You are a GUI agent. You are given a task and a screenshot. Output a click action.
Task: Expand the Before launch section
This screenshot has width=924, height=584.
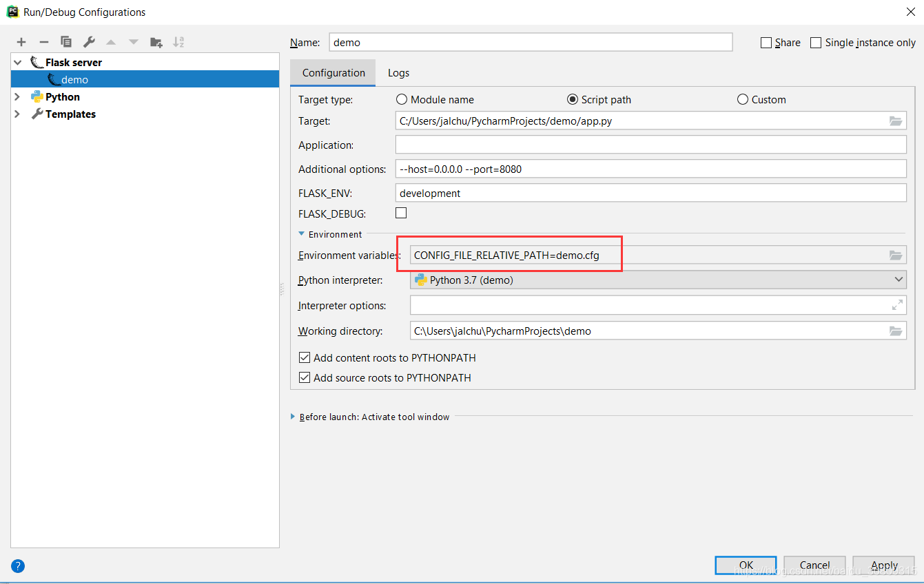[293, 417]
